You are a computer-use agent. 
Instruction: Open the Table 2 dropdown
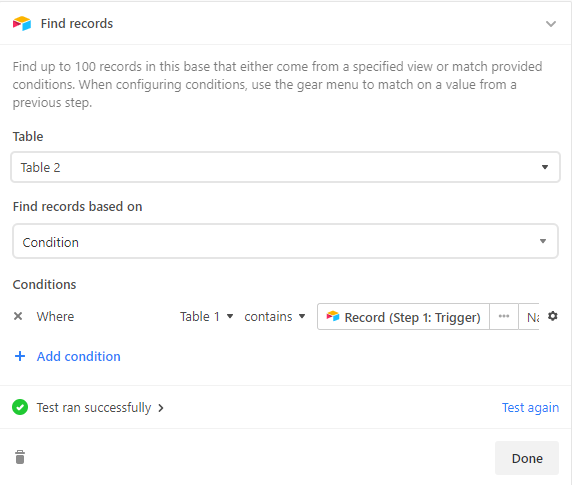point(285,167)
